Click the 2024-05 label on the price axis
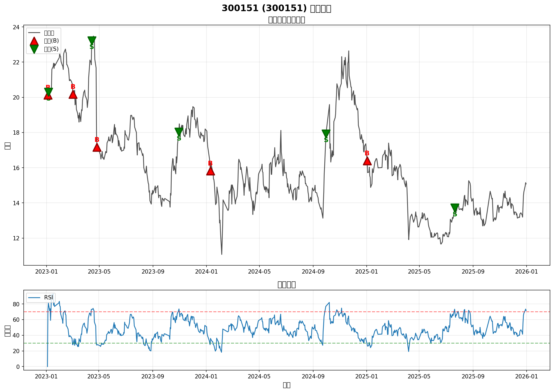 click(259, 272)
